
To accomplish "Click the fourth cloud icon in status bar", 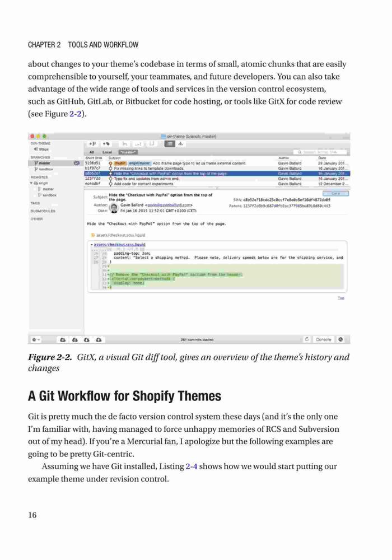I will click(99, 340).
